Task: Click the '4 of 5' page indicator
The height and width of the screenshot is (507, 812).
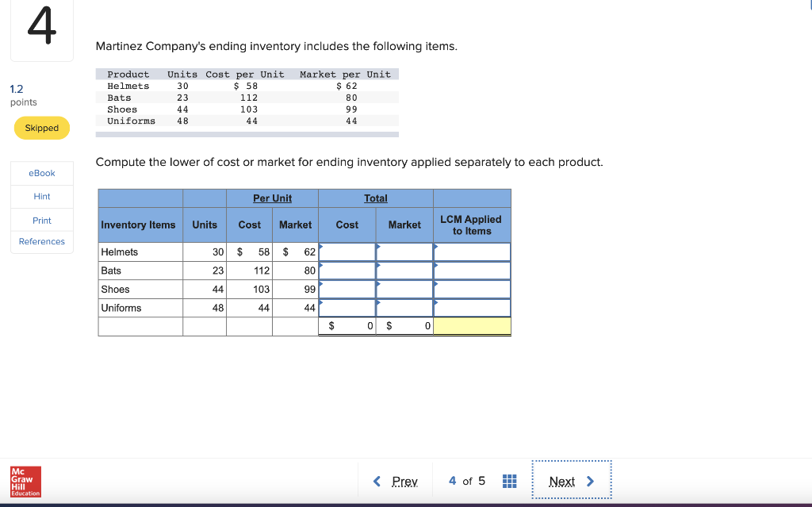Action: click(x=467, y=481)
